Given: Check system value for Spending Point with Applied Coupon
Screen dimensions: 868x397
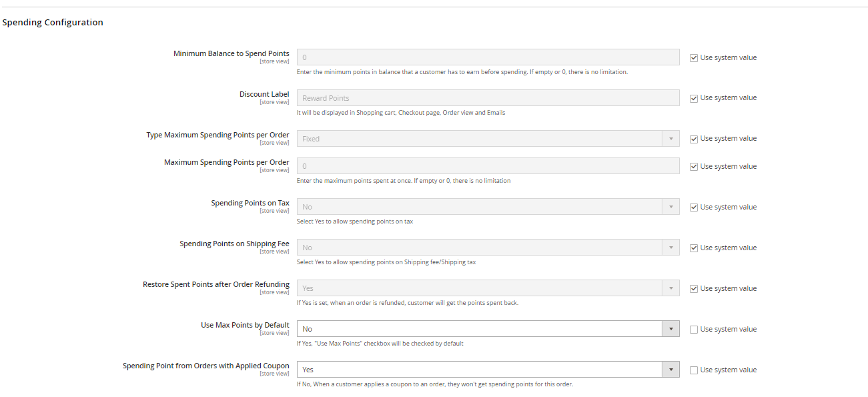Looking at the screenshot, I should (694, 370).
